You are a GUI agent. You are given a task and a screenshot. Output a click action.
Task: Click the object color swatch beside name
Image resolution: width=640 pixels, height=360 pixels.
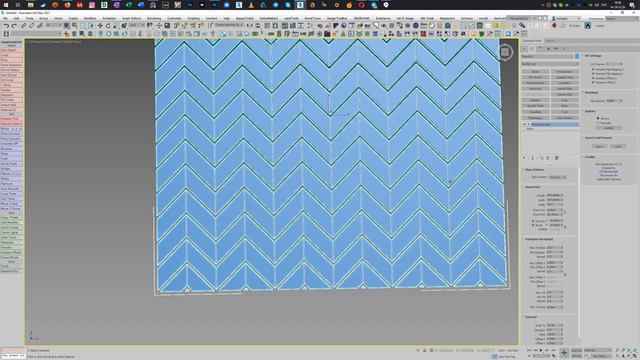tap(577, 56)
